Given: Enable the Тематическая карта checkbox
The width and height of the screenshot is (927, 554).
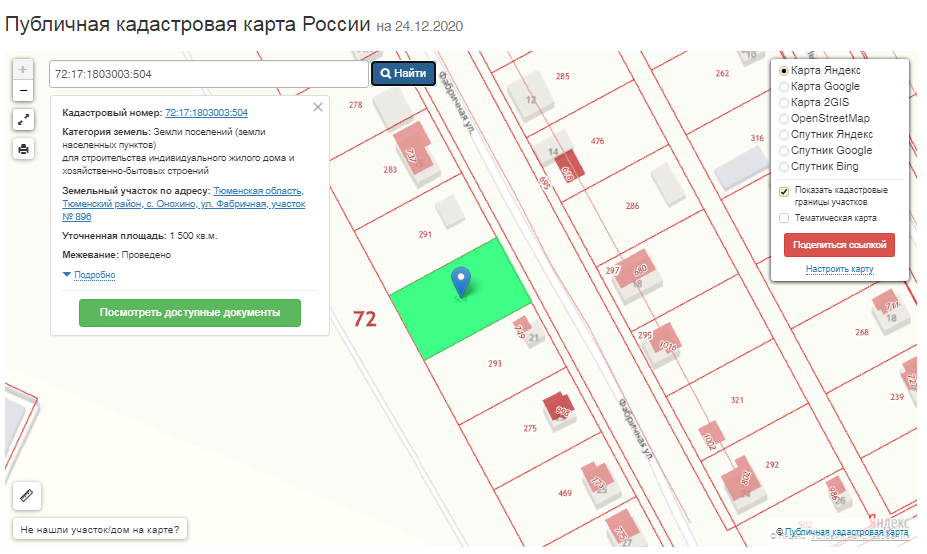Looking at the screenshot, I should 784,217.
